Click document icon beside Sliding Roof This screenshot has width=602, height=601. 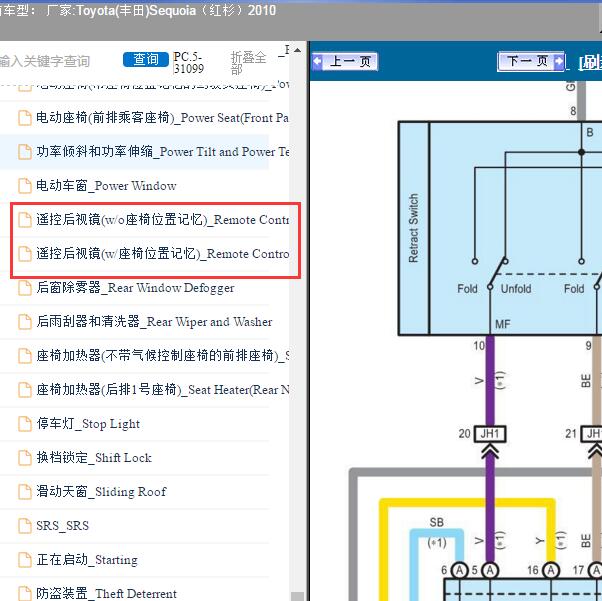25,492
